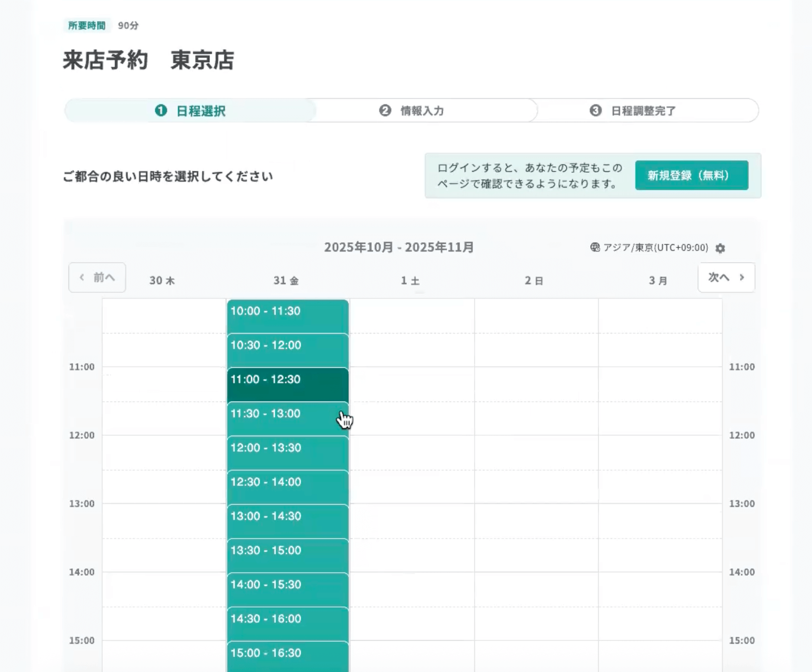
Task: Go to previous dates with 前へ
Action: 97,277
